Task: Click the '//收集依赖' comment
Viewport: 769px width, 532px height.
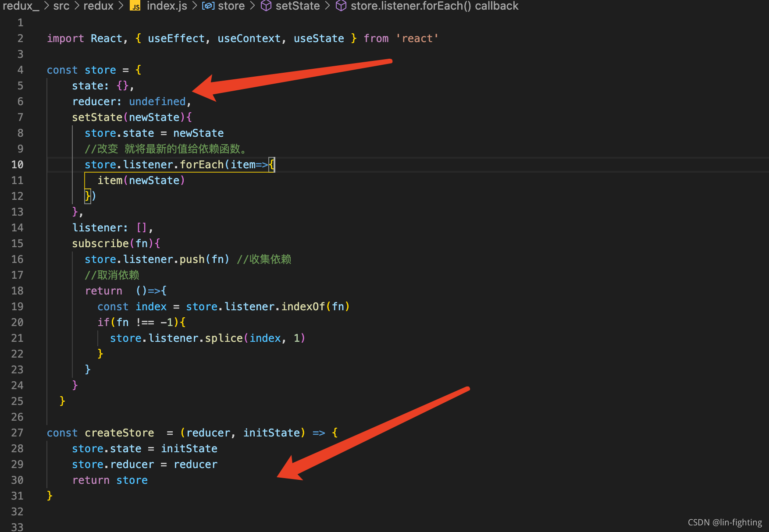Action: (x=264, y=259)
